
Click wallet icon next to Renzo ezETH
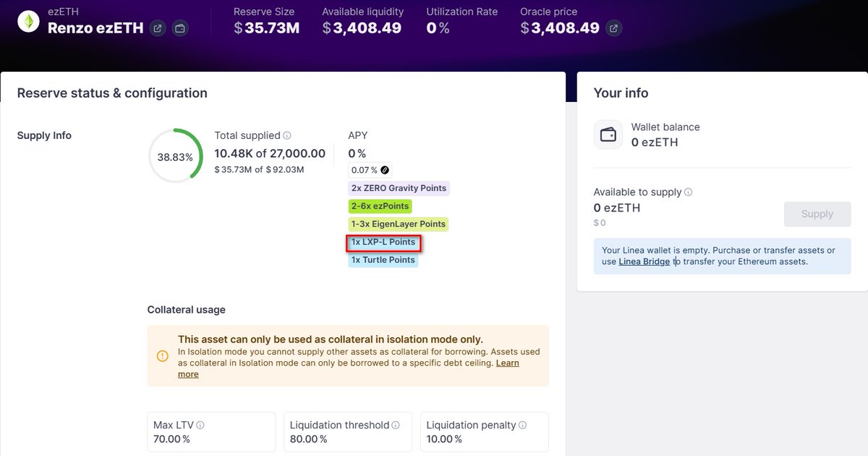[180, 29]
